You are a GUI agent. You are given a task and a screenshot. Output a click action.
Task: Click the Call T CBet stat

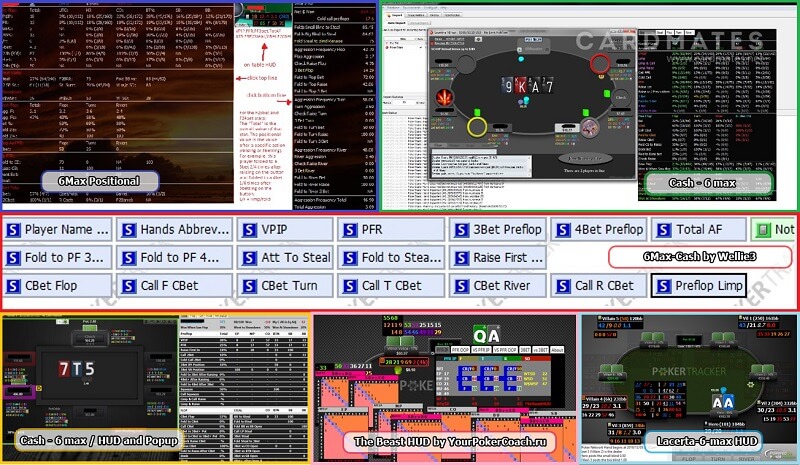pos(390,286)
